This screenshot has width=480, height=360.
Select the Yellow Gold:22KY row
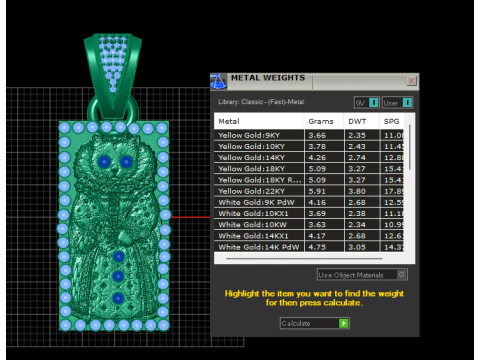(x=309, y=191)
